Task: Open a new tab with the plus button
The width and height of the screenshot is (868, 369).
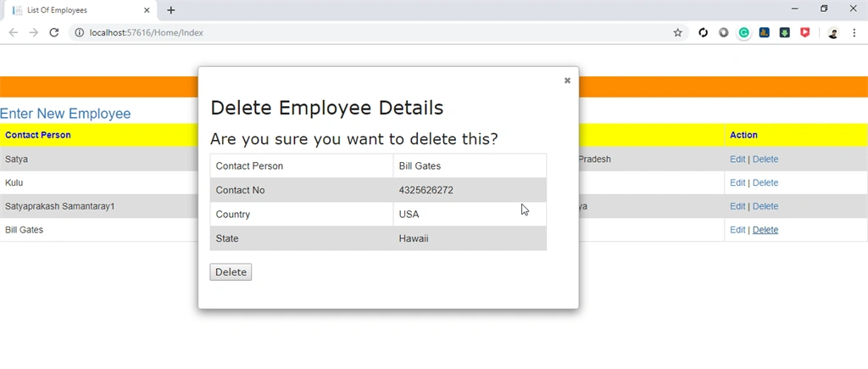Action: point(171,10)
